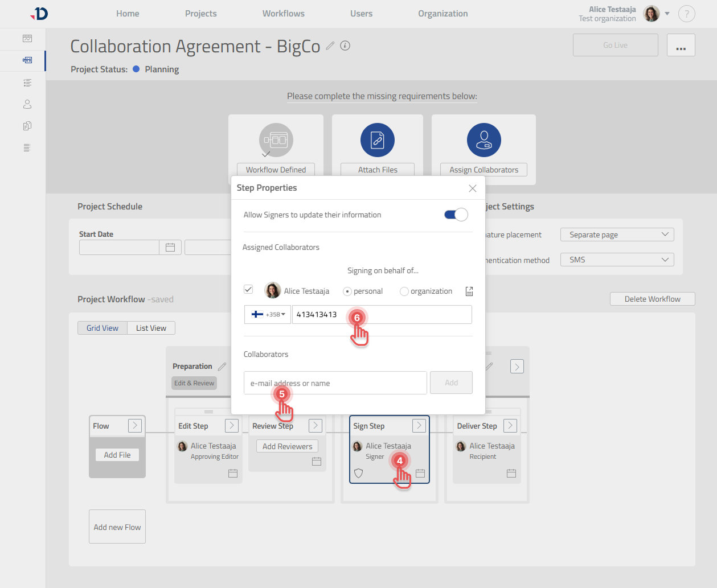Screen dimensions: 717x588
Task: Select the organization radio button
Action: (404, 291)
